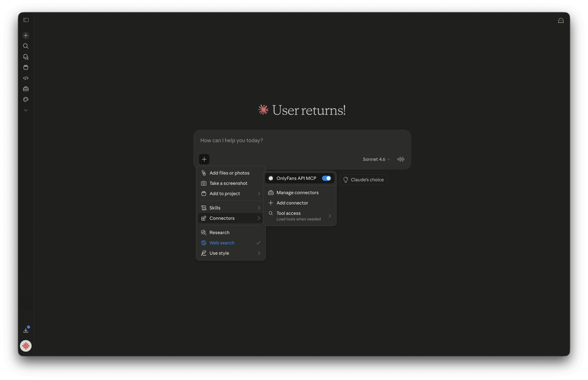Open the Chats icon in sidebar
The height and width of the screenshot is (380, 588).
[26, 57]
